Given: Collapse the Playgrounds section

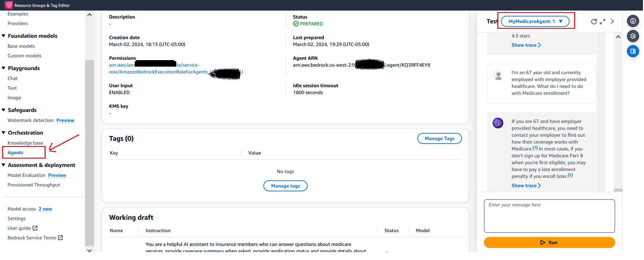Looking at the screenshot, I should pyautogui.click(x=3, y=68).
